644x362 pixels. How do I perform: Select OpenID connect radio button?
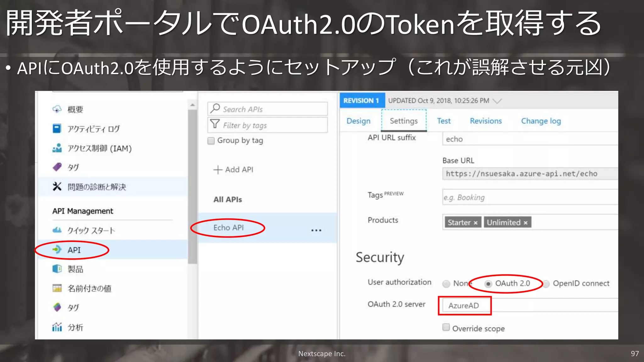(546, 284)
